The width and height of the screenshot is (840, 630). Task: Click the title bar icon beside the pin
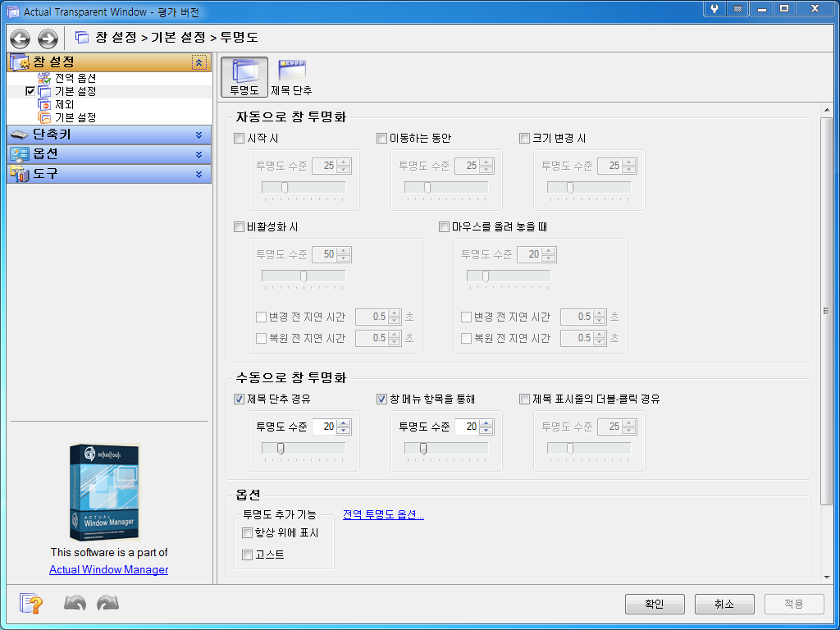(x=737, y=8)
